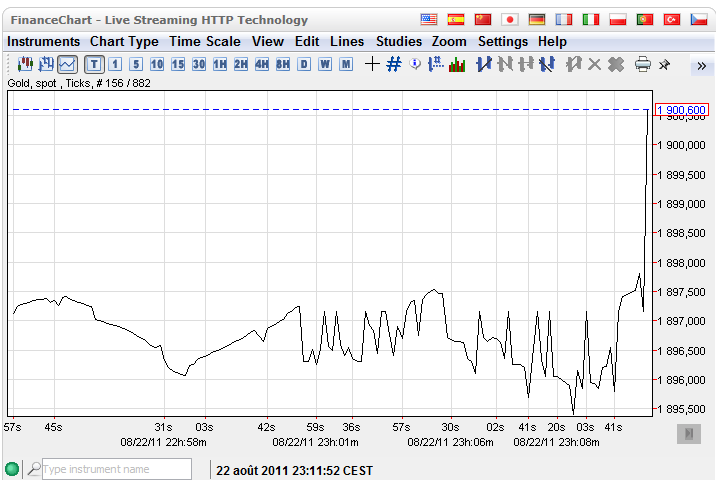Select the candlestick chart type icon
Image resolution: width=716 pixels, height=480 pixels.
pyautogui.click(x=26, y=64)
